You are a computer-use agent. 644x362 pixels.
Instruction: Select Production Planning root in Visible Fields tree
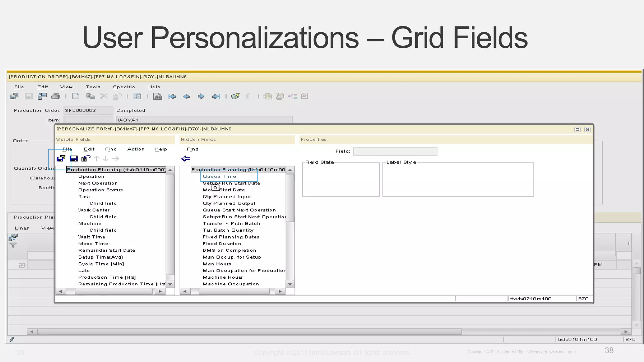click(x=116, y=170)
